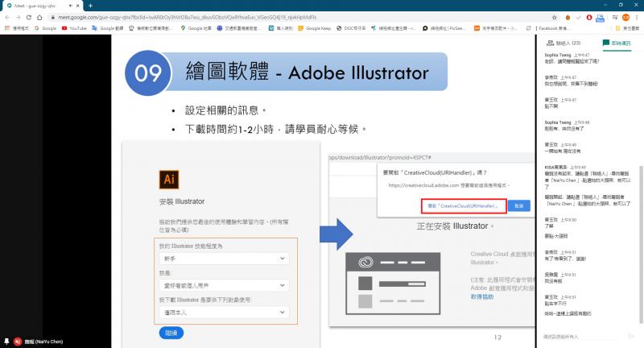This screenshot has width=644, height=348.
Task: Click the chat panel scrollbar
Action: tap(641, 244)
